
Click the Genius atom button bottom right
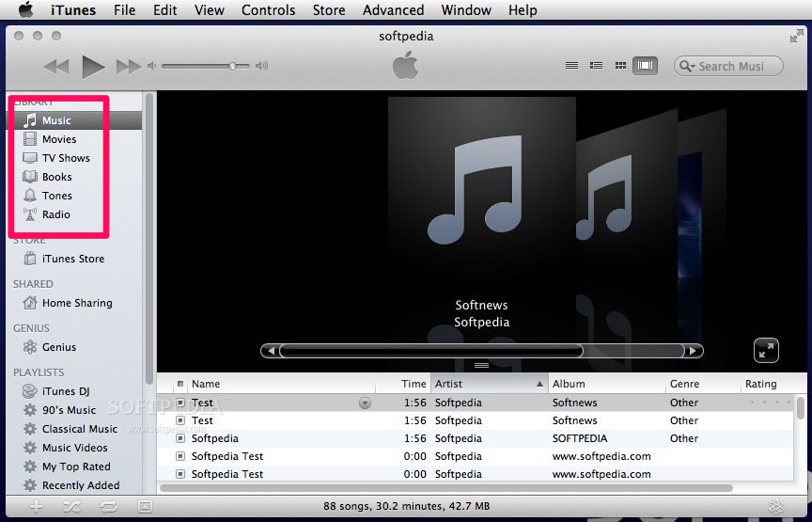point(775,506)
